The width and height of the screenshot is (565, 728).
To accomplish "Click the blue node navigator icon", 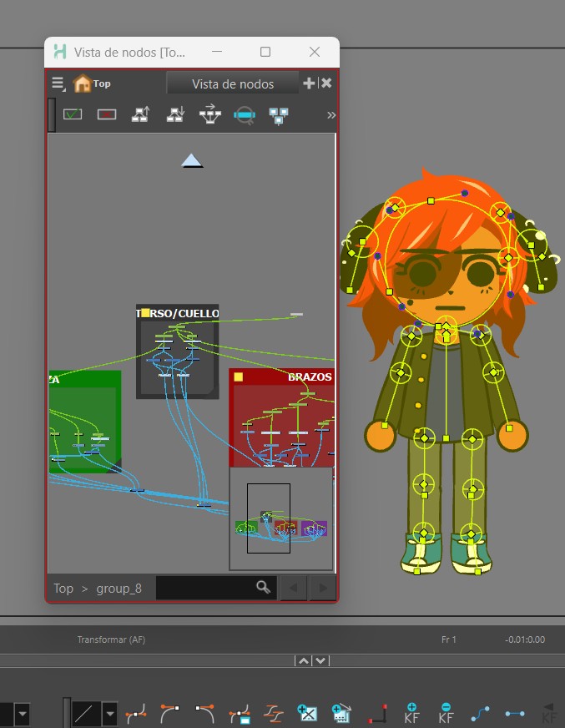I will coord(279,115).
